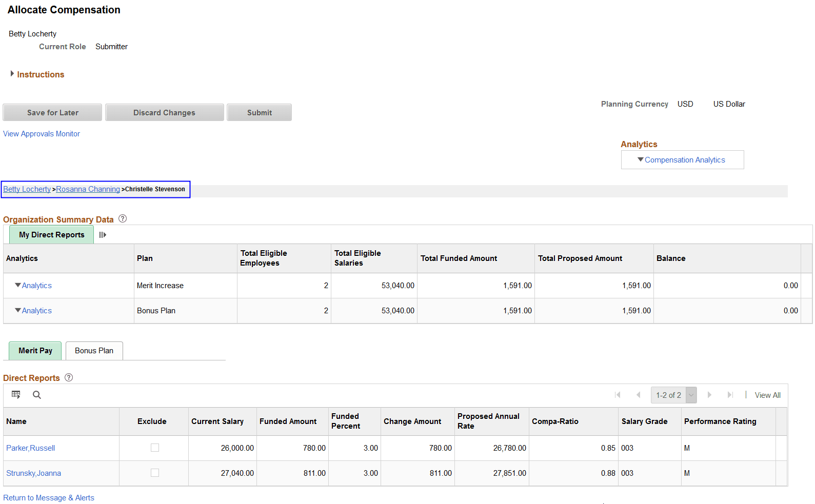Navigate to Rosanna Channing breadcrumb
Screen dimensions: 815x504
coord(88,189)
